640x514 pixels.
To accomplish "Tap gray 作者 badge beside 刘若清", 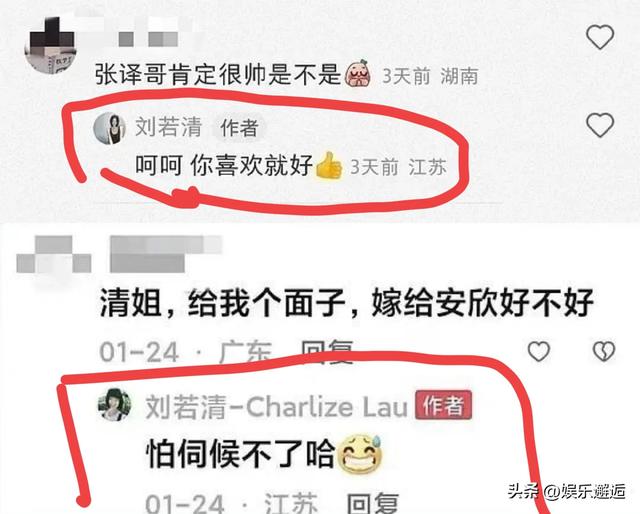I will [239, 128].
